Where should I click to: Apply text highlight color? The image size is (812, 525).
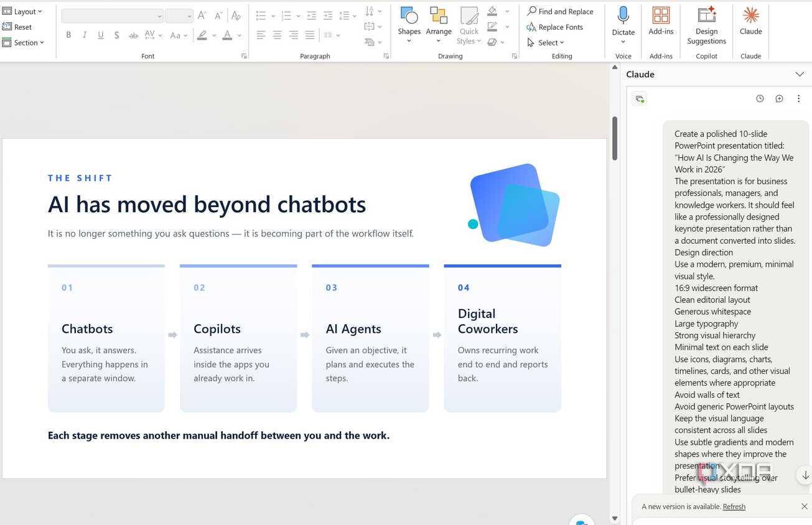[202, 35]
